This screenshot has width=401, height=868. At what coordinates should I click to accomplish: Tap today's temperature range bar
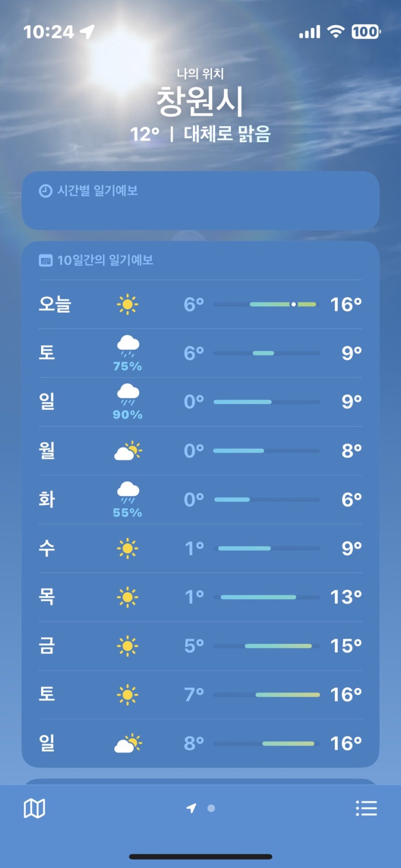[x=266, y=304]
